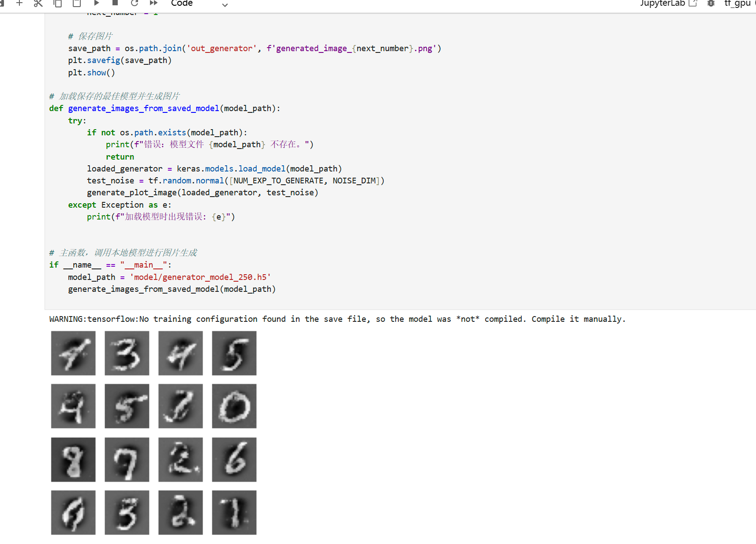Run the current cell

pyautogui.click(x=96, y=3)
